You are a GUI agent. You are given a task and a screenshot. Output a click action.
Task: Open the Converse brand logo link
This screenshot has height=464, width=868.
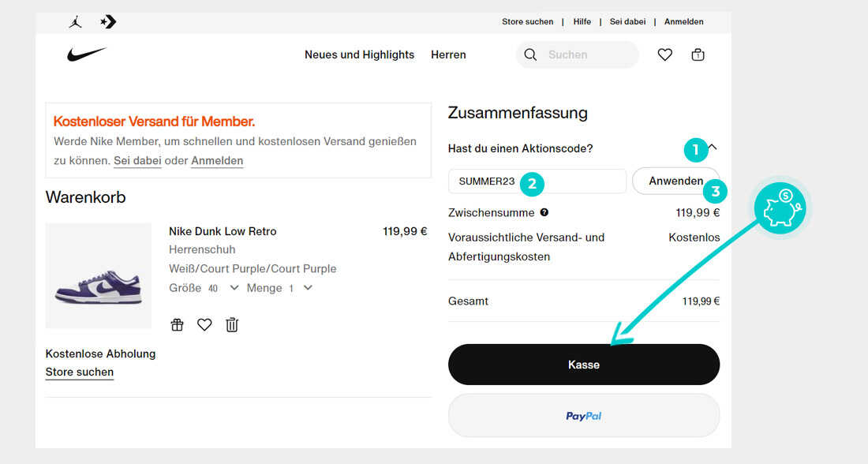click(108, 21)
